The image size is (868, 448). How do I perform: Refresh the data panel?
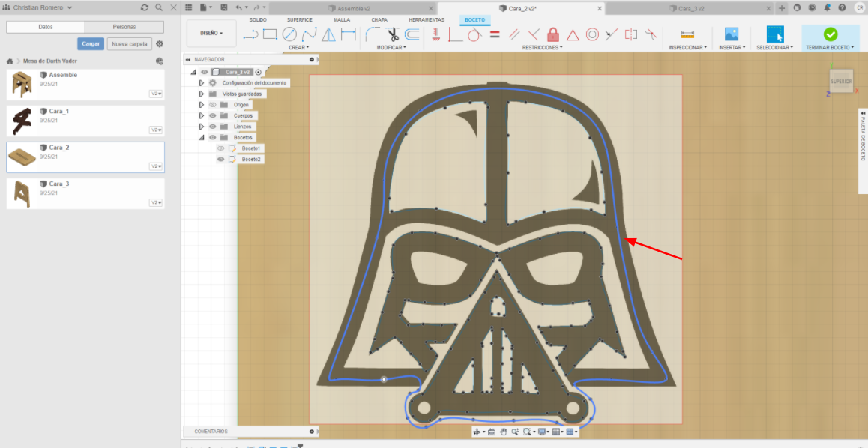tap(145, 7)
